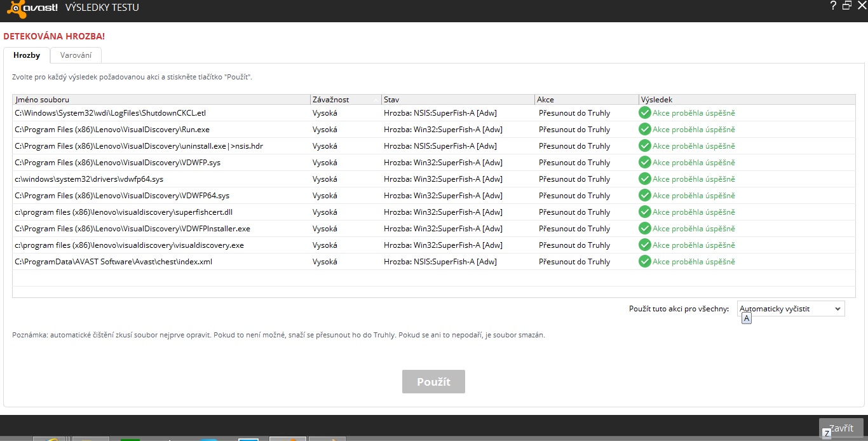
Task: Select file uninstall.exe|>nsis.hdr in the list
Action: click(x=139, y=146)
